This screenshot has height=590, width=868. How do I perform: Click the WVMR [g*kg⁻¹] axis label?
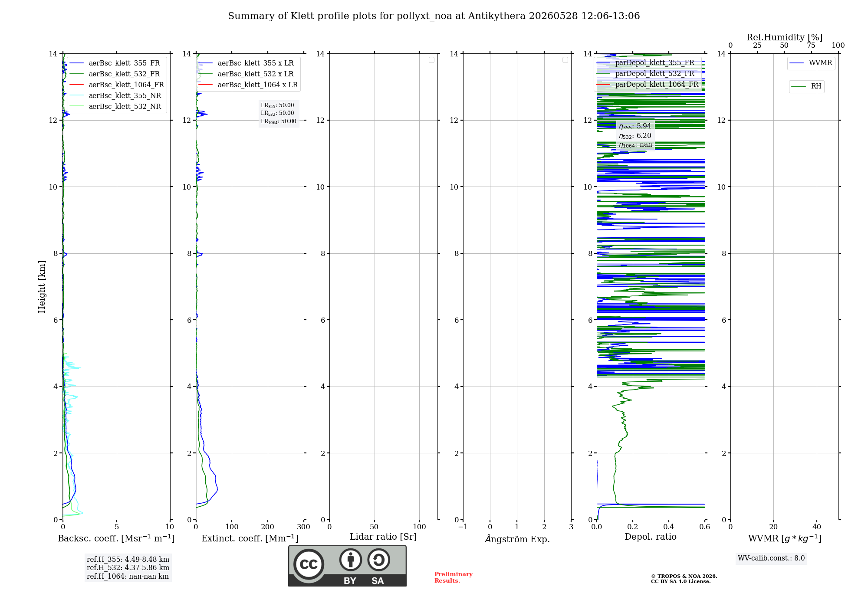tap(785, 538)
